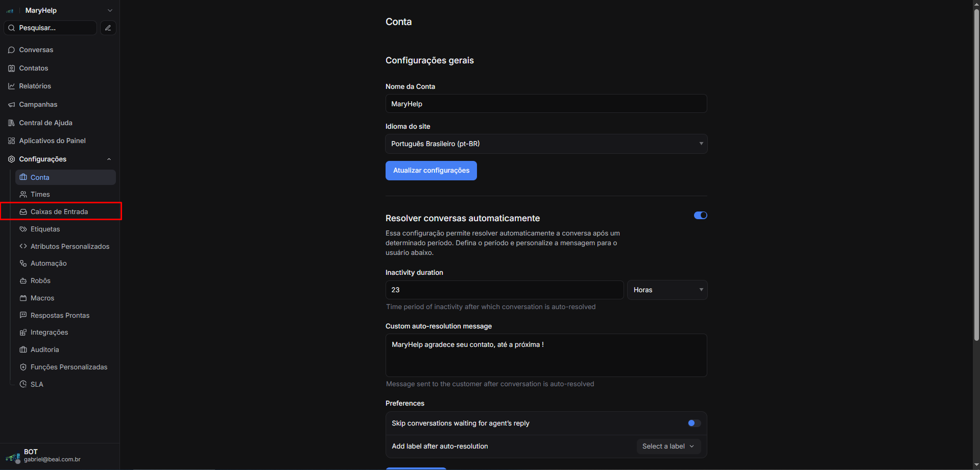Click the Contatos icon in sidebar
980x470 pixels.
tap(11, 68)
